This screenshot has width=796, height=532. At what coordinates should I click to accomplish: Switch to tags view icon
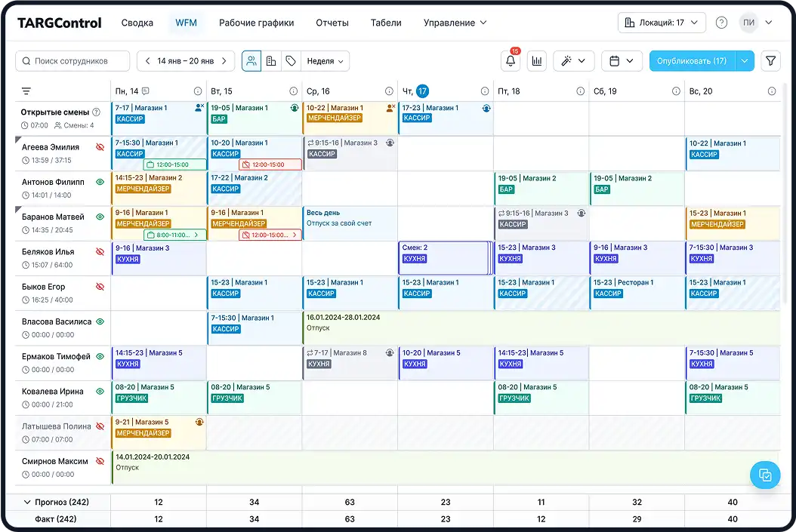[x=291, y=61]
